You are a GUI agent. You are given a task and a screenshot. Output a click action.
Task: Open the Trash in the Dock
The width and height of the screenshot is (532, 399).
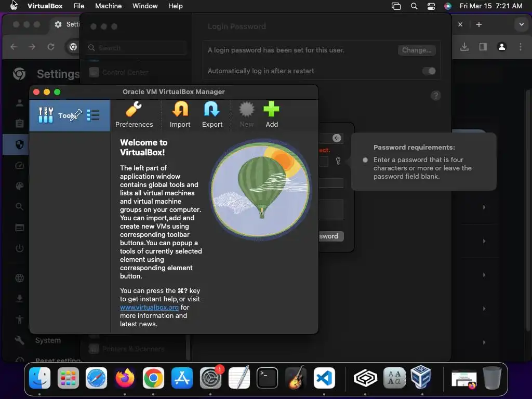[x=492, y=378]
